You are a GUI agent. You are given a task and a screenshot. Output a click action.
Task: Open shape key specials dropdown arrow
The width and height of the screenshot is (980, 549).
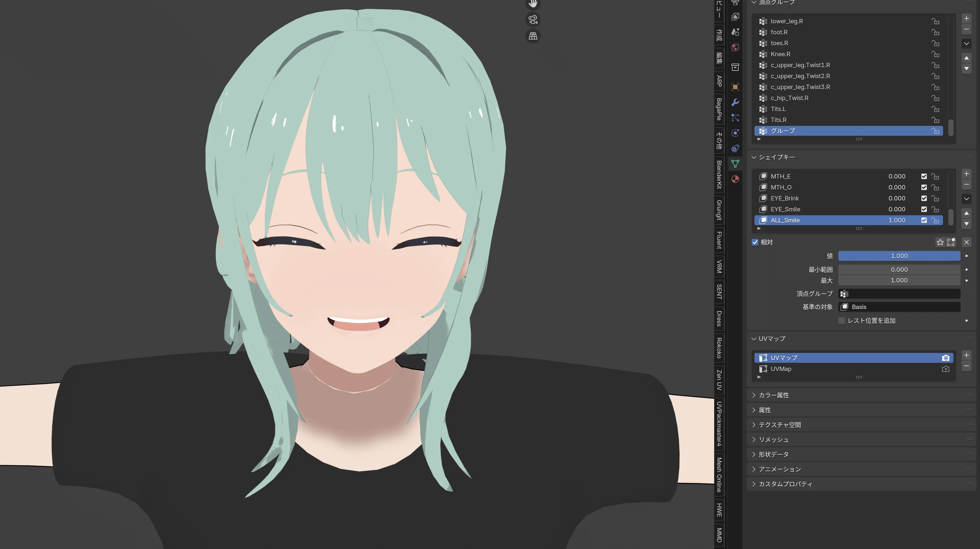tap(966, 199)
